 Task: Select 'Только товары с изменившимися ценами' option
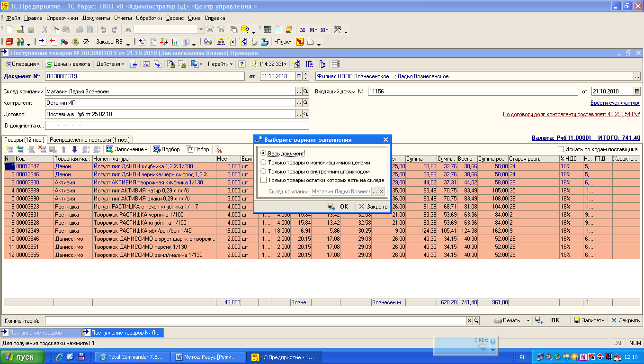pyautogui.click(x=263, y=163)
